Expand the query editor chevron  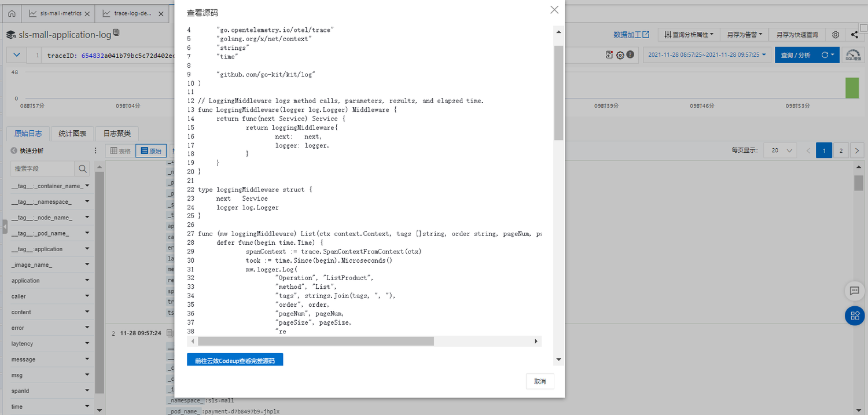[x=16, y=55]
